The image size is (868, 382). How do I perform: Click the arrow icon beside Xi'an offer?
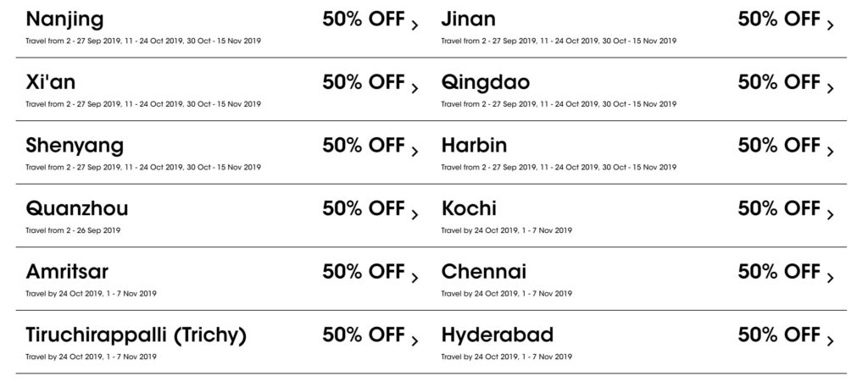[x=415, y=88]
